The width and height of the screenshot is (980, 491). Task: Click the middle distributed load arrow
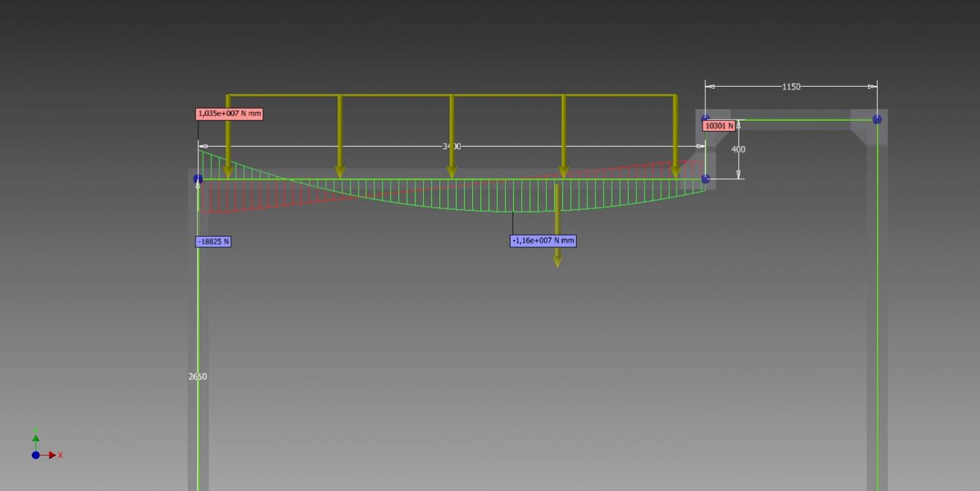pos(451,137)
